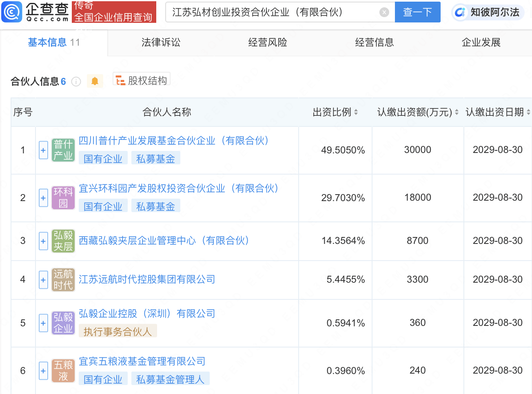This screenshot has width=532, height=394.
Task: Open 西藏弘毅夹层企业管理中心 link
Action: point(165,241)
